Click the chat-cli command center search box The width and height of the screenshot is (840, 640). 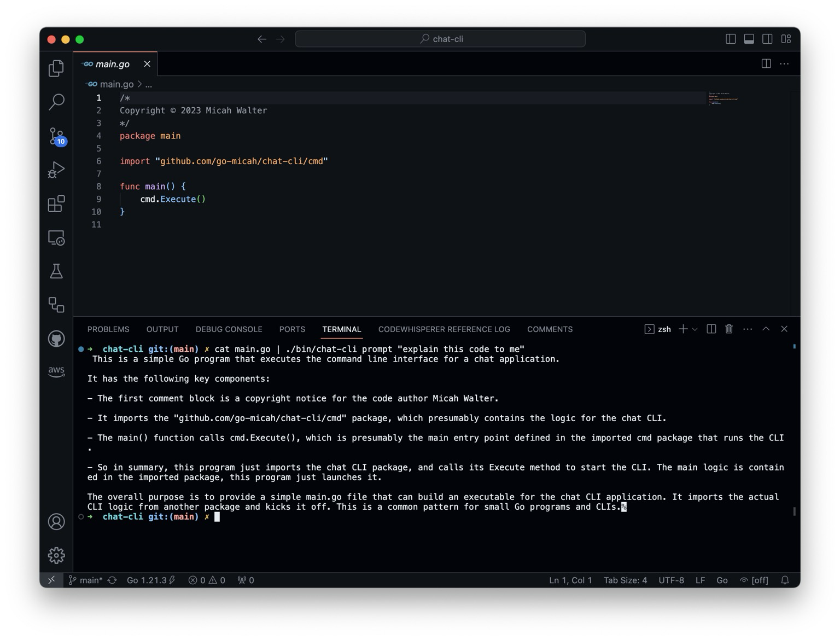(440, 39)
